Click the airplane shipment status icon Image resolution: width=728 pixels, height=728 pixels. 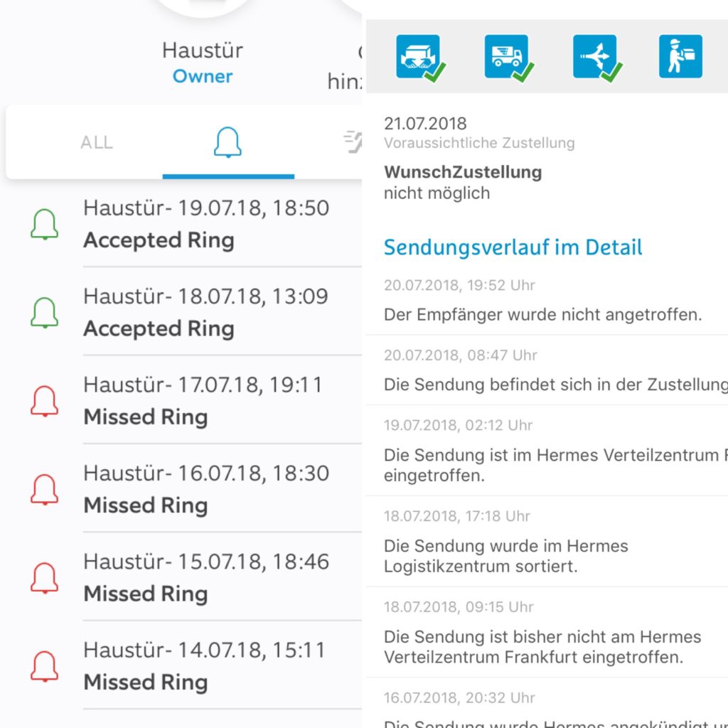pos(594,55)
